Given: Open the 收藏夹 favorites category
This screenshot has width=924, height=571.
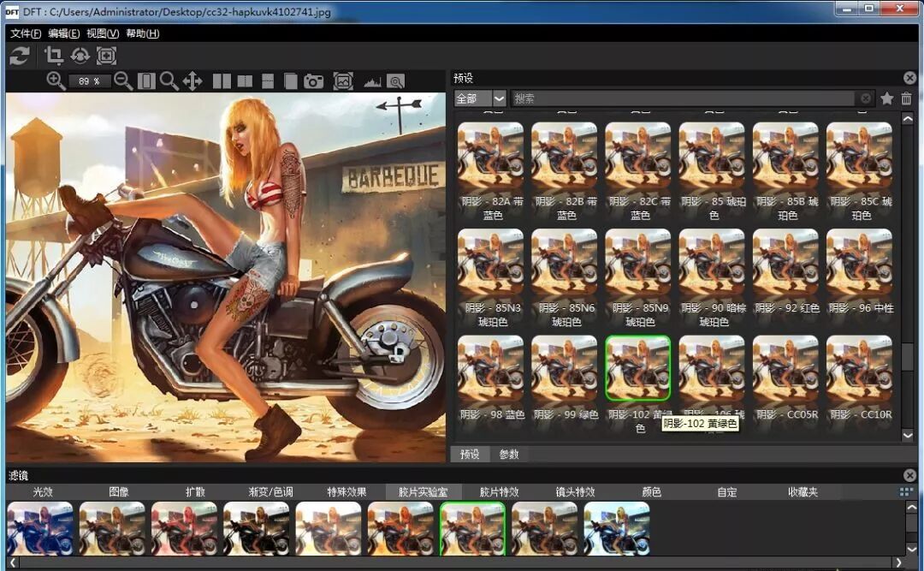Looking at the screenshot, I should click(x=803, y=492).
